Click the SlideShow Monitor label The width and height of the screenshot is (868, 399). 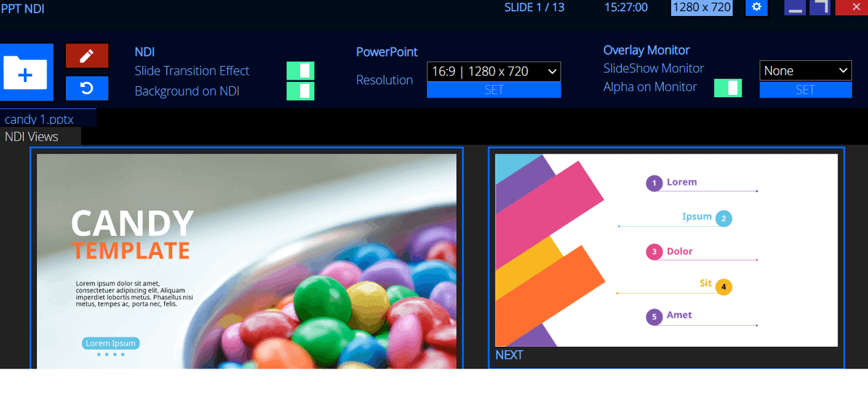(x=654, y=68)
